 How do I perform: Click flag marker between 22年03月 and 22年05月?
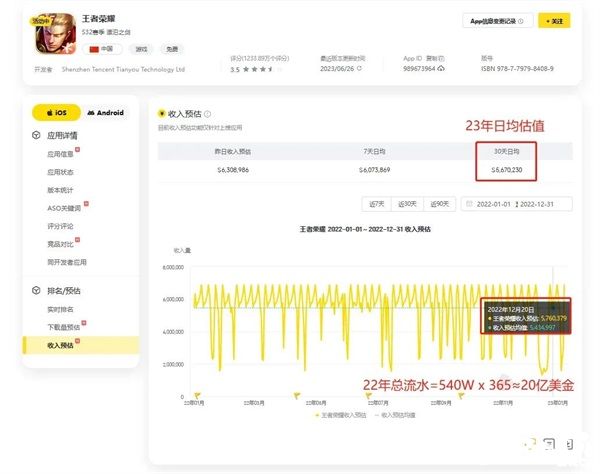pos(297,395)
